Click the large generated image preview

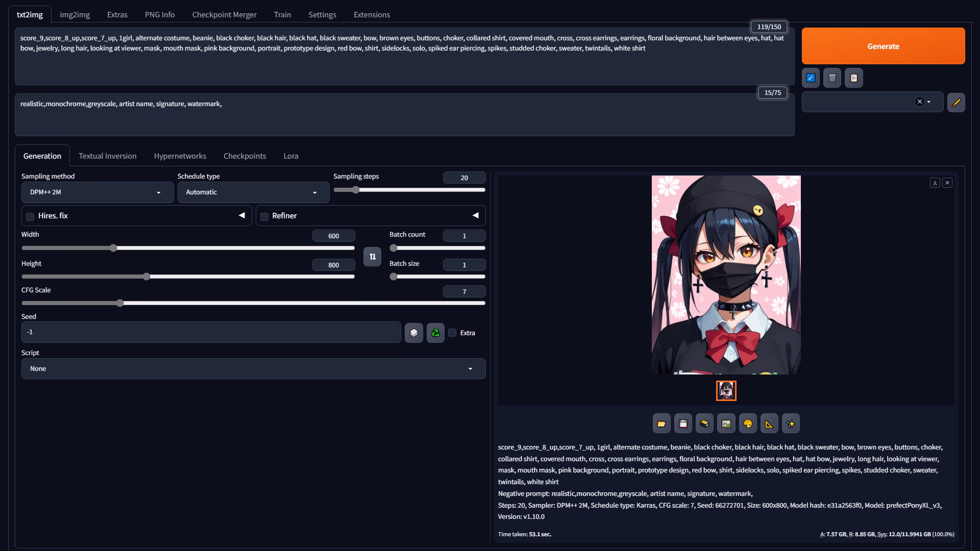point(726,275)
